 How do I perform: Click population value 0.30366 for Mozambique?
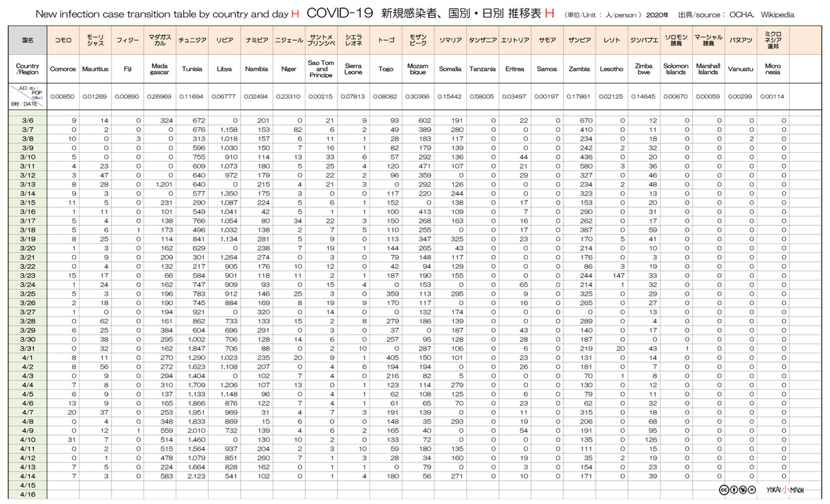coord(418,96)
